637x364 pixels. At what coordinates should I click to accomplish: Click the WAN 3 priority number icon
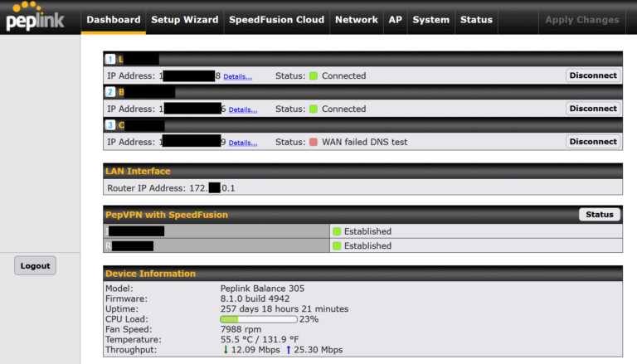point(110,124)
